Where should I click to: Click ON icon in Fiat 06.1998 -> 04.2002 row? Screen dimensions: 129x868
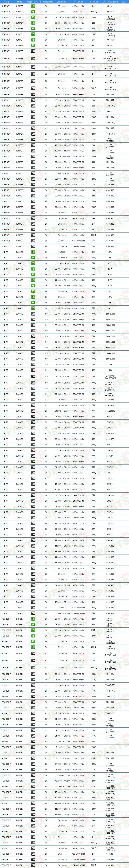[33, 478]
